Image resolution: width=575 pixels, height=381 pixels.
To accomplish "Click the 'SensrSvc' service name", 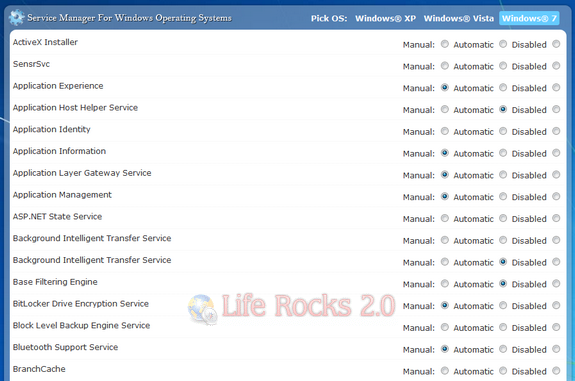I will tap(31, 64).
